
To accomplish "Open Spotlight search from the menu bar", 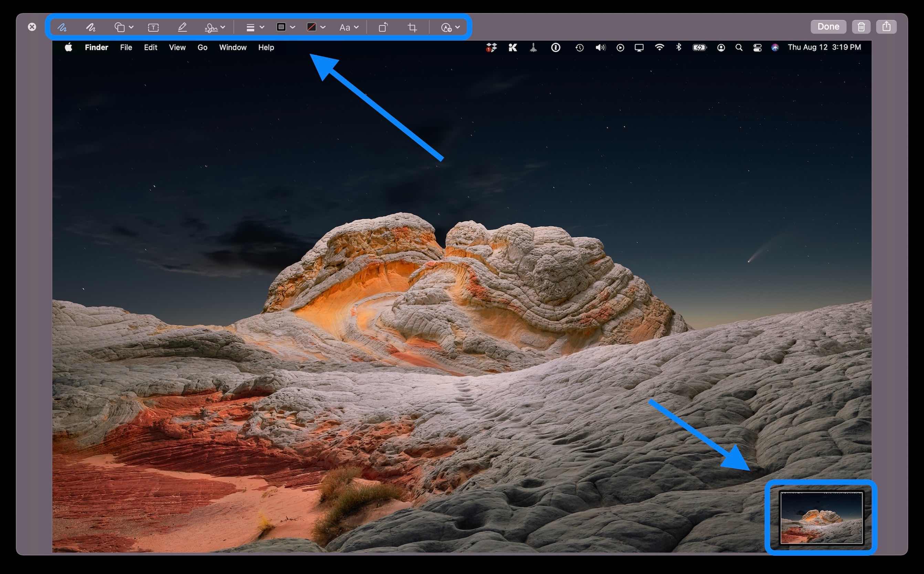I will [x=739, y=47].
